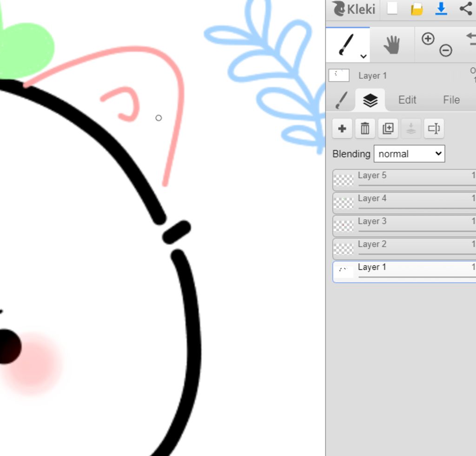The image size is (476, 456).
Task: Add a new layer
Action: click(x=342, y=129)
